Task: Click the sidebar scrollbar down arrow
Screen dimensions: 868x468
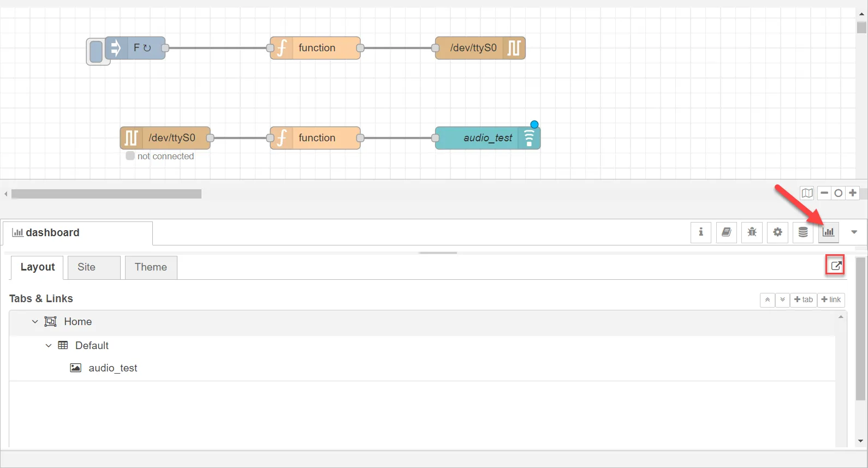Action: pos(861,441)
